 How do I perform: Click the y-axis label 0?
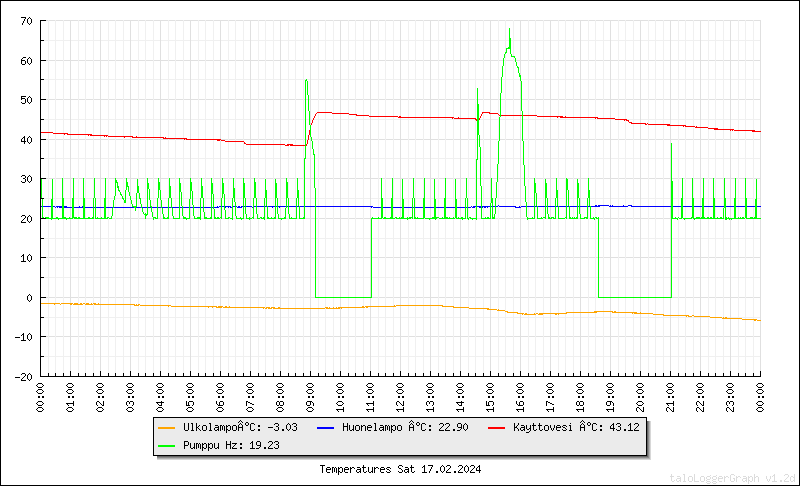click(30, 298)
